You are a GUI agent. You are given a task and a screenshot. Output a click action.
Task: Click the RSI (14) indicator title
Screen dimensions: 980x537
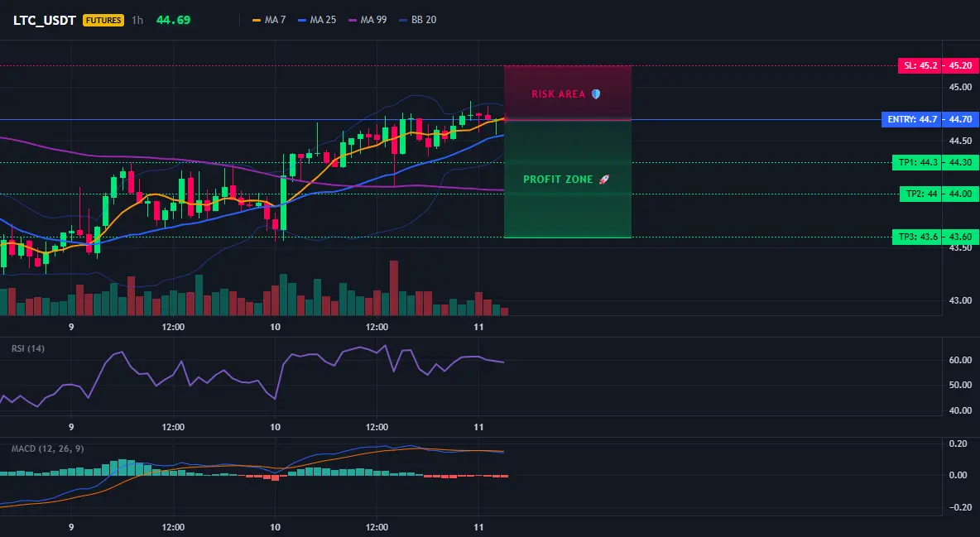(x=28, y=348)
